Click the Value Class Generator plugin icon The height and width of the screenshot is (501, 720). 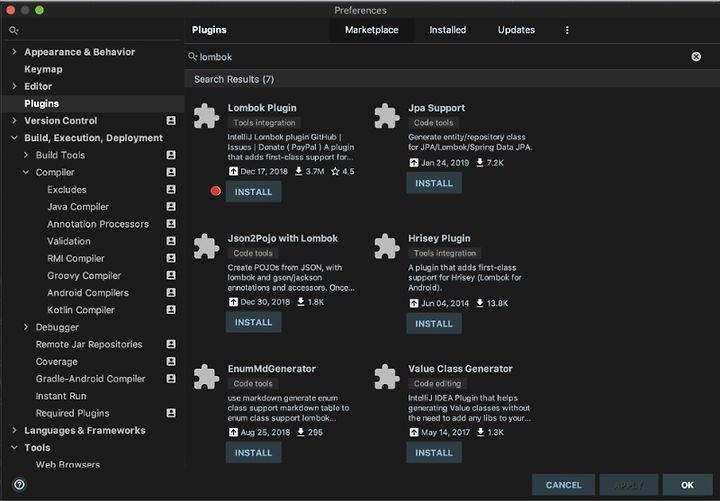pyautogui.click(x=387, y=377)
